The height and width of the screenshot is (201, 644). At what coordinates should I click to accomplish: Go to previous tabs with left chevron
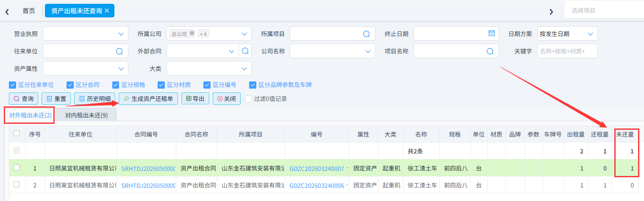coord(7,11)
